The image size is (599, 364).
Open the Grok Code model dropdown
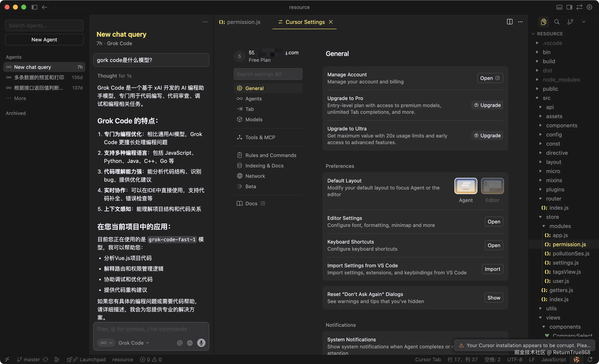134,343
